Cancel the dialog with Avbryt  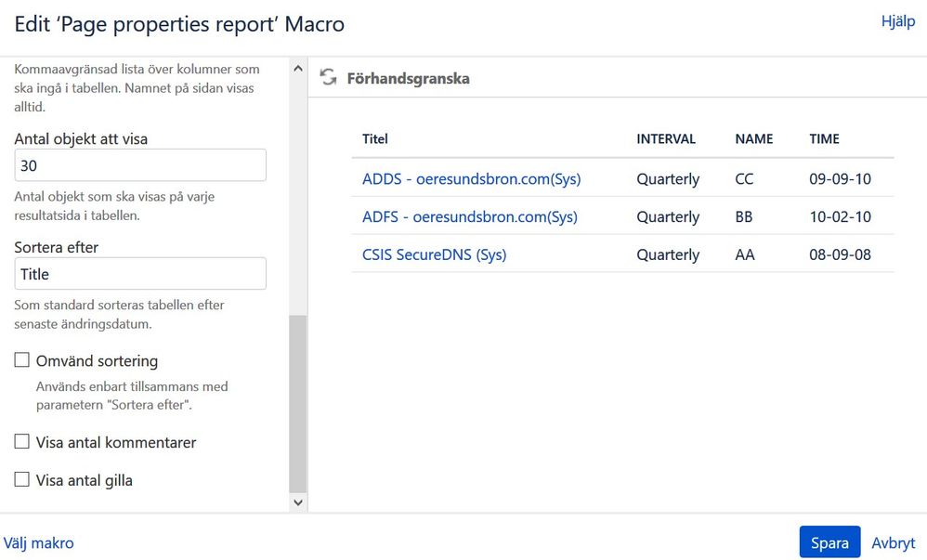[x=893, y=543]
